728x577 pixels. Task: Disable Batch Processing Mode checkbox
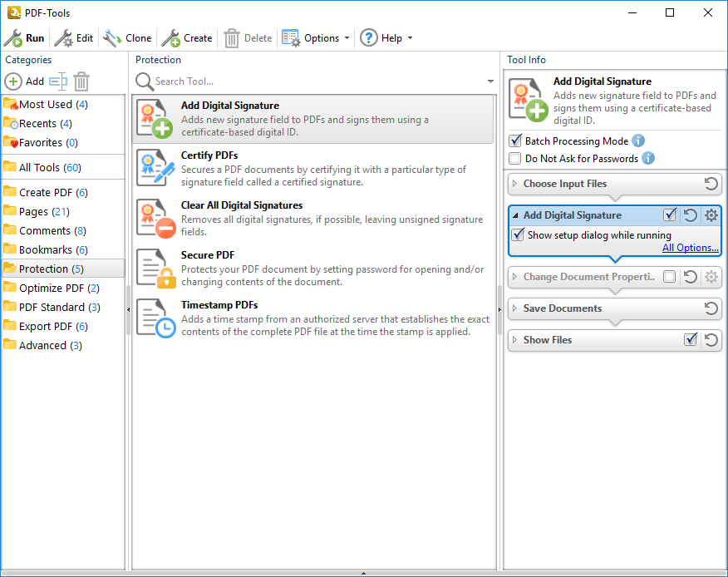click(x=516, y=141)
